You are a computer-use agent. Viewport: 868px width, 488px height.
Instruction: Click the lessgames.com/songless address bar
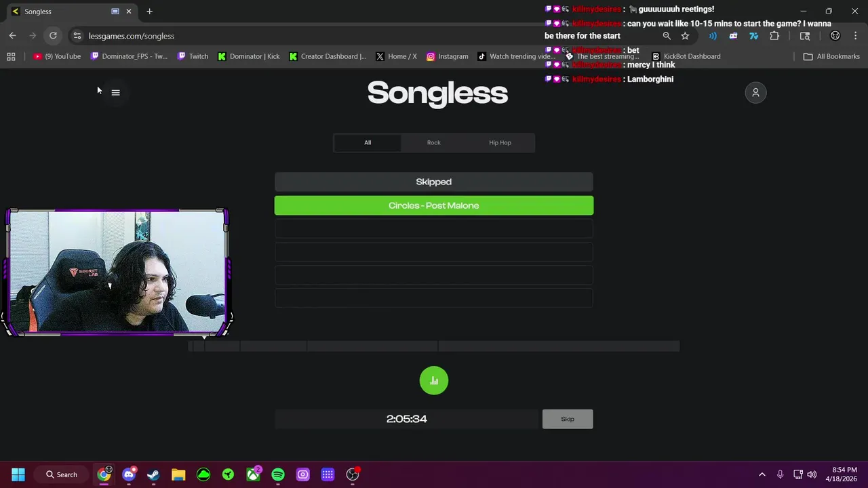(132, 36)
